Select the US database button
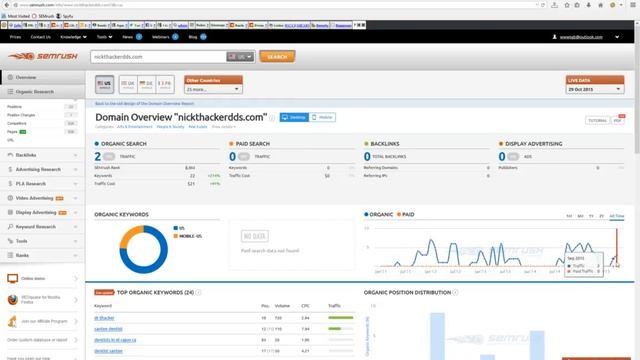Image resolution: width=640 pixels, height=360 pixels. 104,84
